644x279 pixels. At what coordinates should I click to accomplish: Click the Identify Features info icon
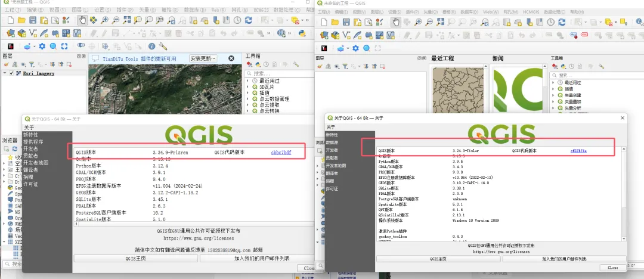point(151,46)
